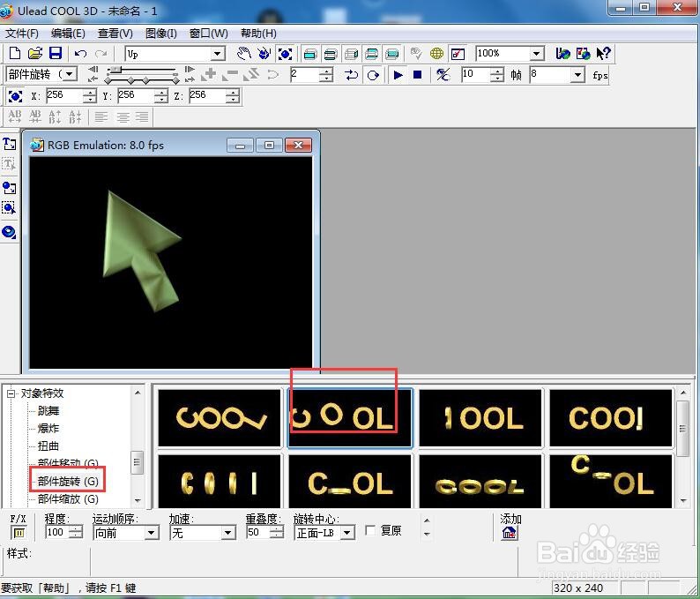Click the timeline frame slider thumb
This screenshot has height=599, width=700.
click(x=115, y=69)
